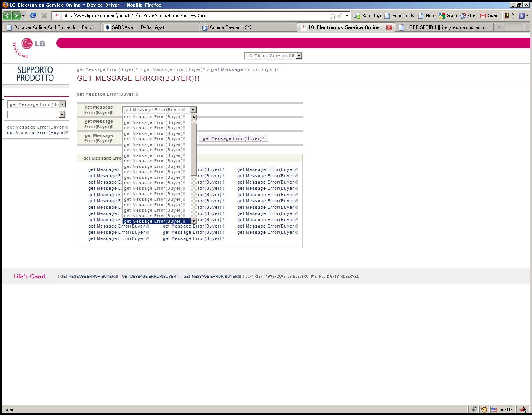Click the red checkmark status bar icon
The width and height of the screenshot is (532, 415).
coord(523,410)
